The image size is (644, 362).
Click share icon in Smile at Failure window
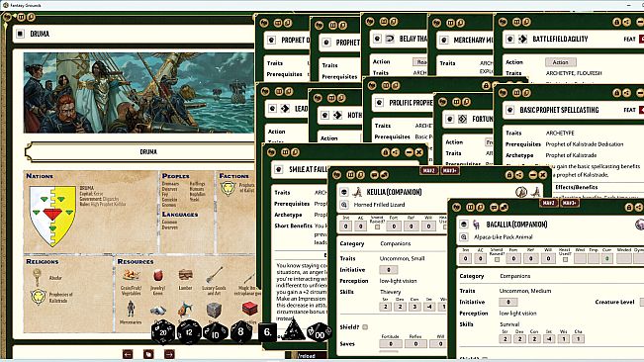tap(395, 152)
